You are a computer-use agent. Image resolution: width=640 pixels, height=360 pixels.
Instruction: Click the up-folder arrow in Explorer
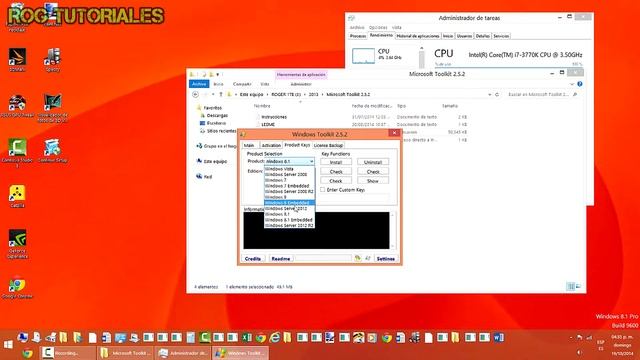click(221, 95)
